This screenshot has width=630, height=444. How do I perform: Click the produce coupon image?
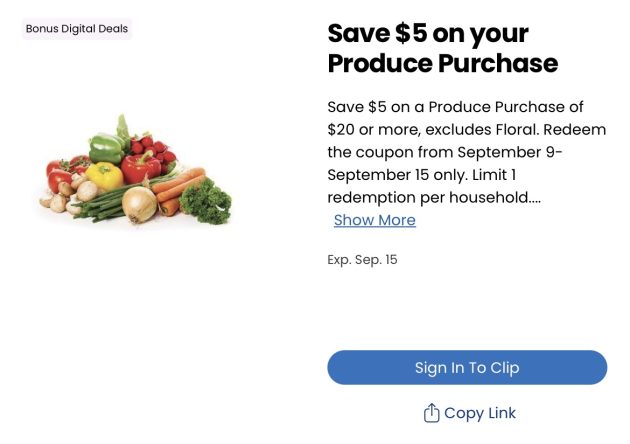click(136, 171)
